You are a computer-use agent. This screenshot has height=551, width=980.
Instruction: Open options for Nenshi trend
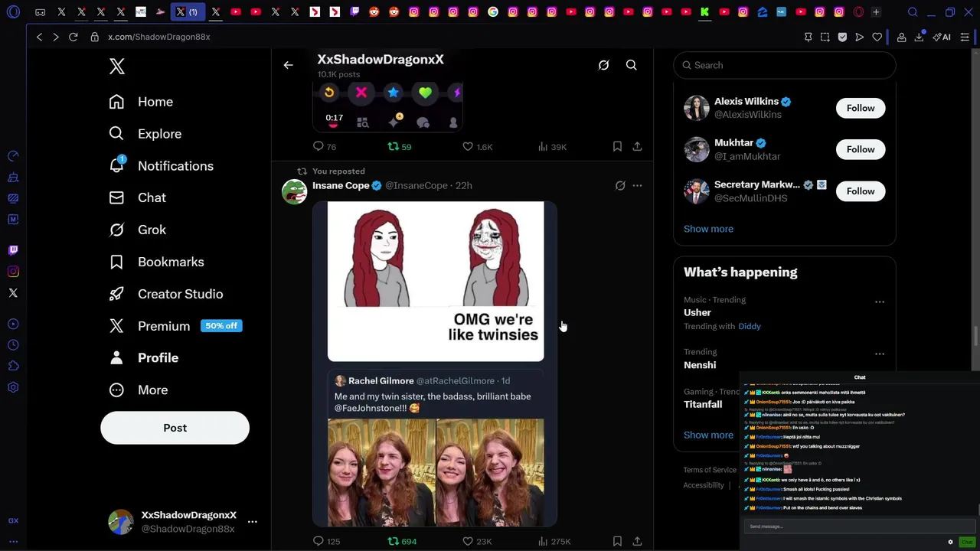point(880,354)
